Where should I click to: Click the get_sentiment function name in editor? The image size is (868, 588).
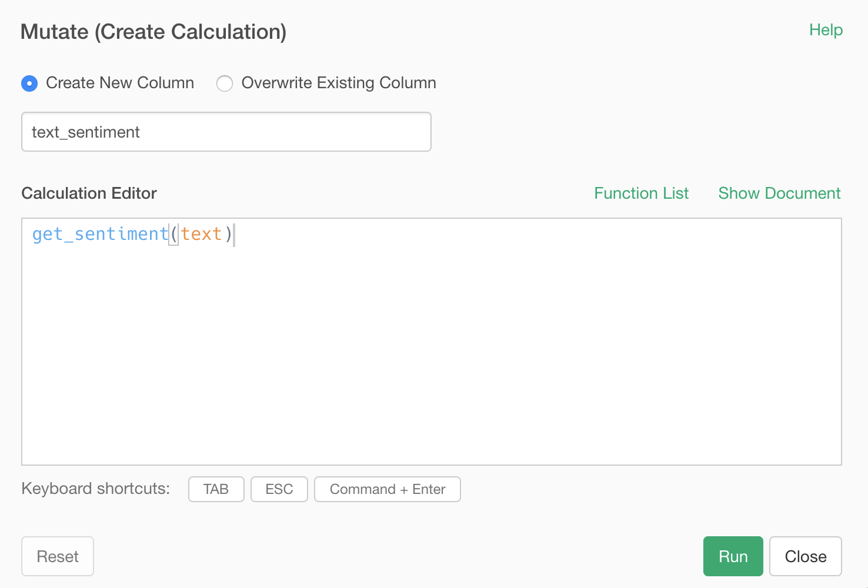tap(100, 234)
